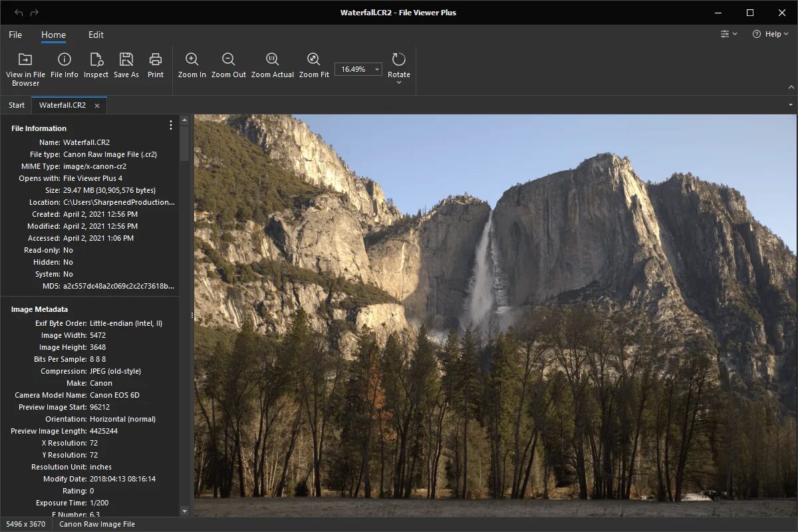
Task: Select Exif Byte Order value Little-endian
Action: [126, 323]
